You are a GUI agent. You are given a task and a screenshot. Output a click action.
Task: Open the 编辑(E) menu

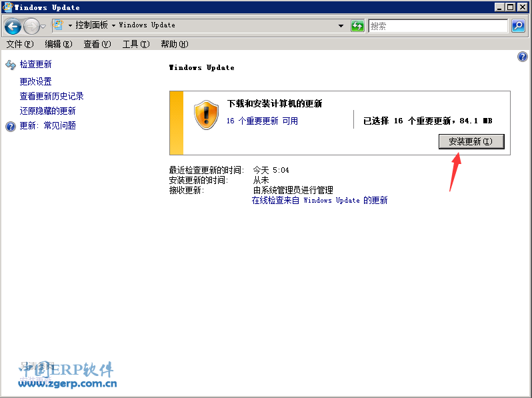coord(59,44)
